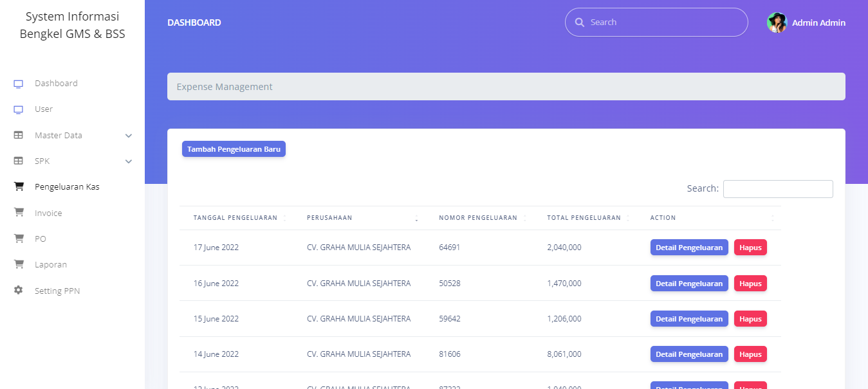Expand the Master Data submenu chevron
The height and width of the screenshot is (389, 868).
tap(129, 136)
